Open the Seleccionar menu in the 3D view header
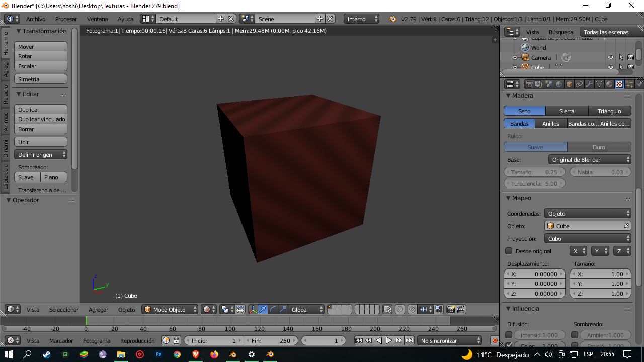This screenshot has width=644, height=362. point(64,310)
